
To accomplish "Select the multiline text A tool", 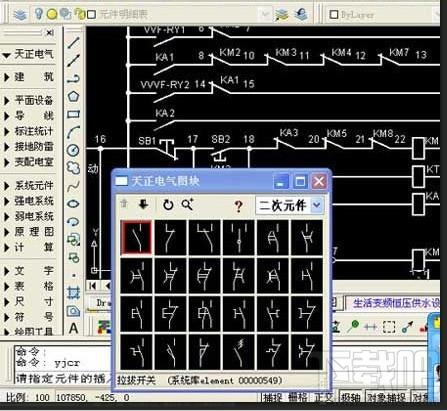I will (74, 329).
